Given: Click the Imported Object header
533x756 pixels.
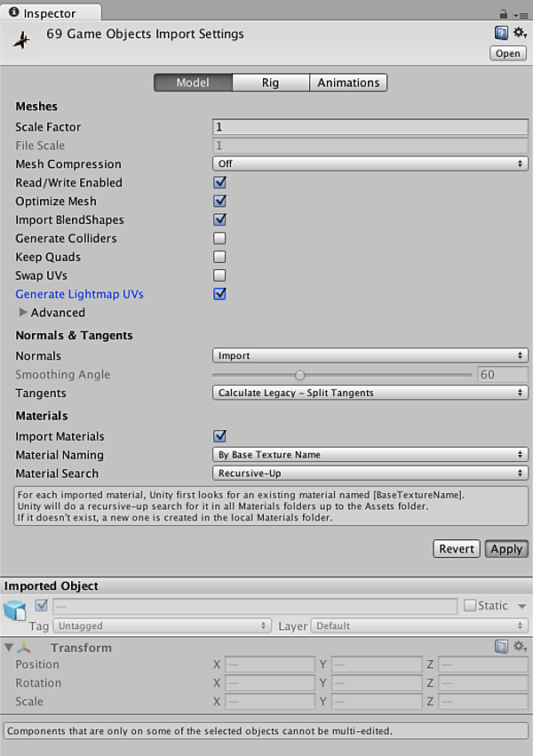Looking at the screenshot, I should click(52, 585).
